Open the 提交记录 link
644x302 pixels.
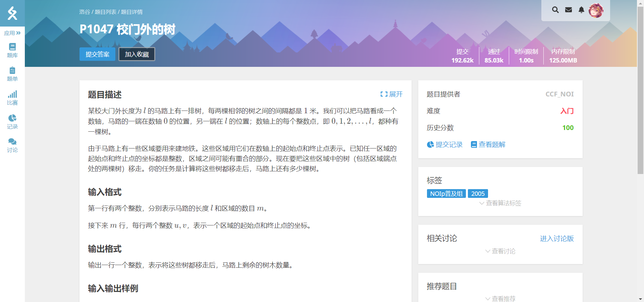tap(445, 144)
